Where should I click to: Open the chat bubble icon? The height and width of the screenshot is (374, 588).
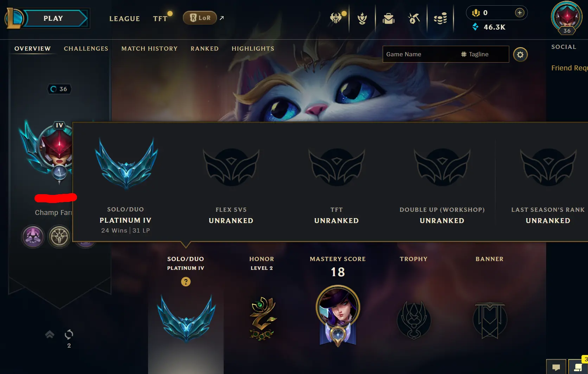[556, 367]
